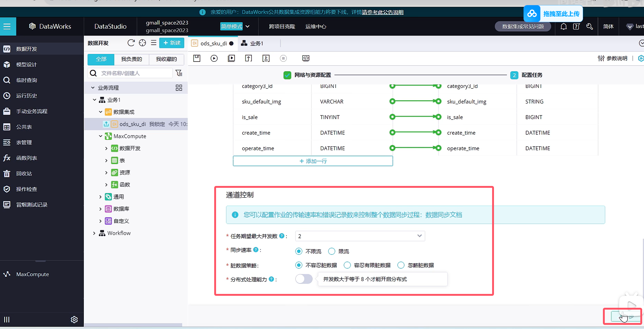Open settings gear at bottom of sidebar
The image size is (644, 329).
74,320
